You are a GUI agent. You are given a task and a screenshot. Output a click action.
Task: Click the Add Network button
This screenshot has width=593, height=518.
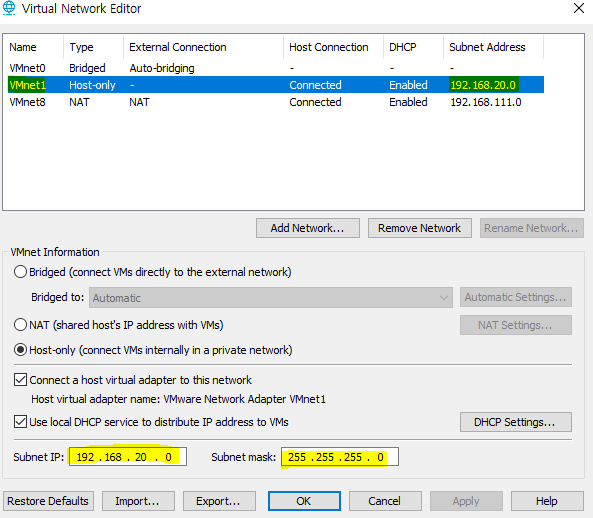(x=307, y=228)
